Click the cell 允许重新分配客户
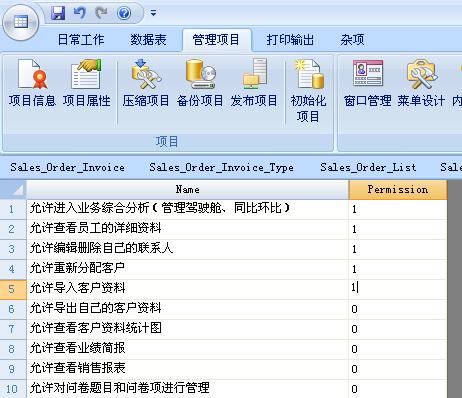The image size is (462, 398). [188, 269]
